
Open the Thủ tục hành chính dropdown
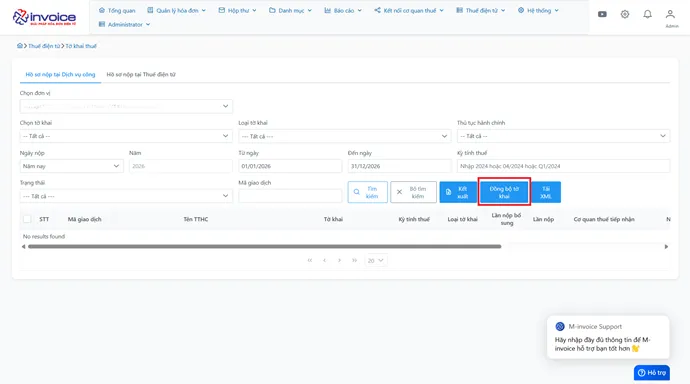[x=563, y=136]
